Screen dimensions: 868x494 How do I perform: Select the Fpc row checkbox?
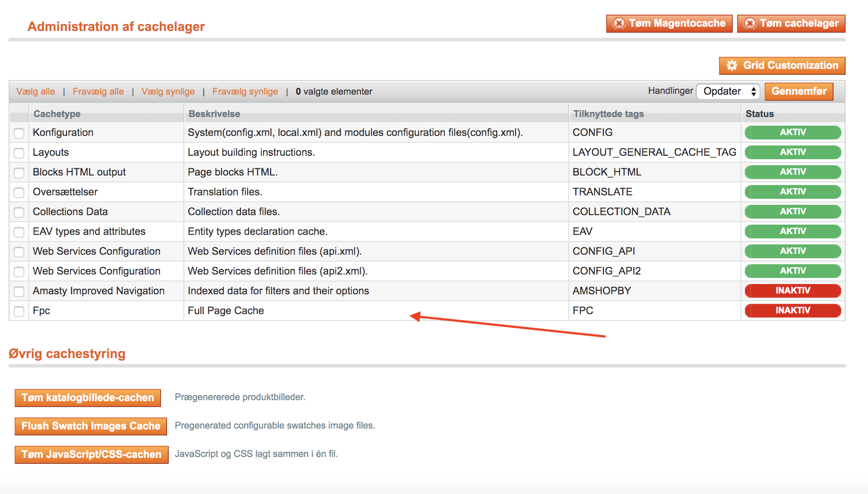click(x=19, y=311)
